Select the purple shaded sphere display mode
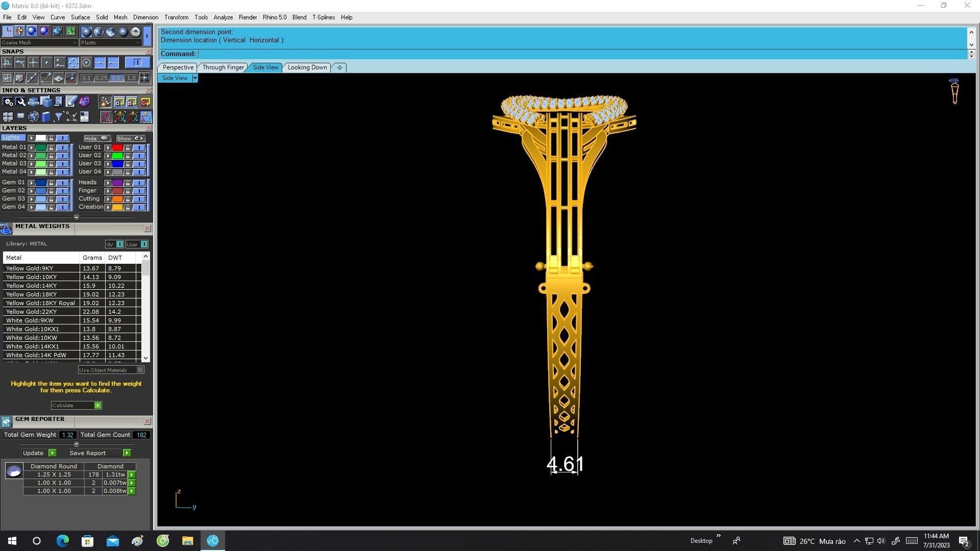 pos(44,32)
